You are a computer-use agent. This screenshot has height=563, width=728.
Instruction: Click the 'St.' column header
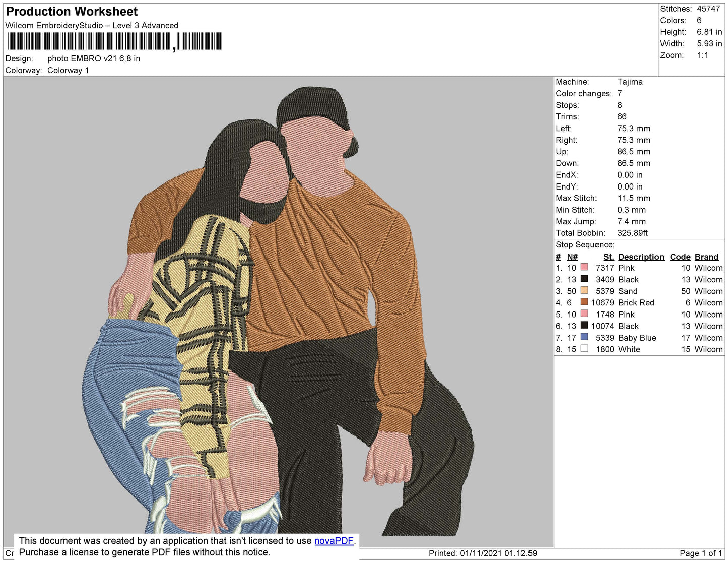point(608,257)
